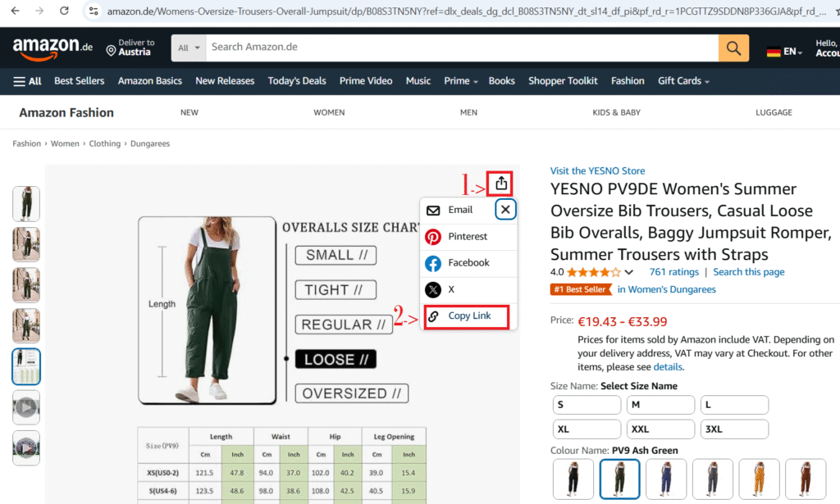Open the EN language dropdown
The width and height of the screenshot is (840, 504).
click(x=792, y=52)
